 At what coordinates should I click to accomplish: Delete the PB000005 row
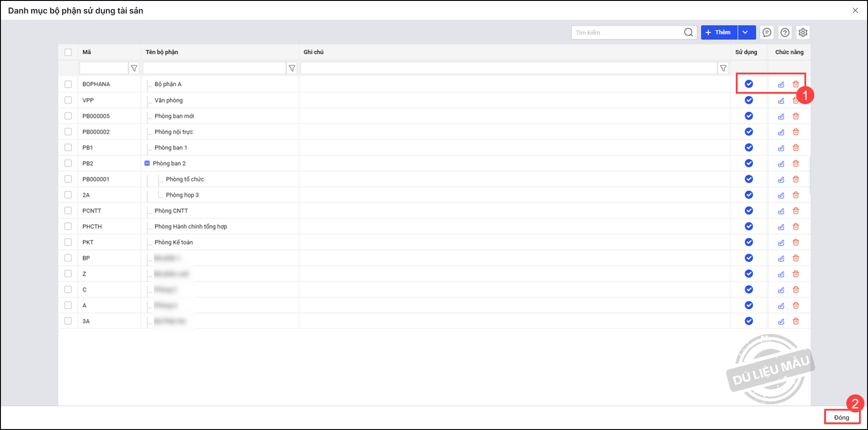796,116
